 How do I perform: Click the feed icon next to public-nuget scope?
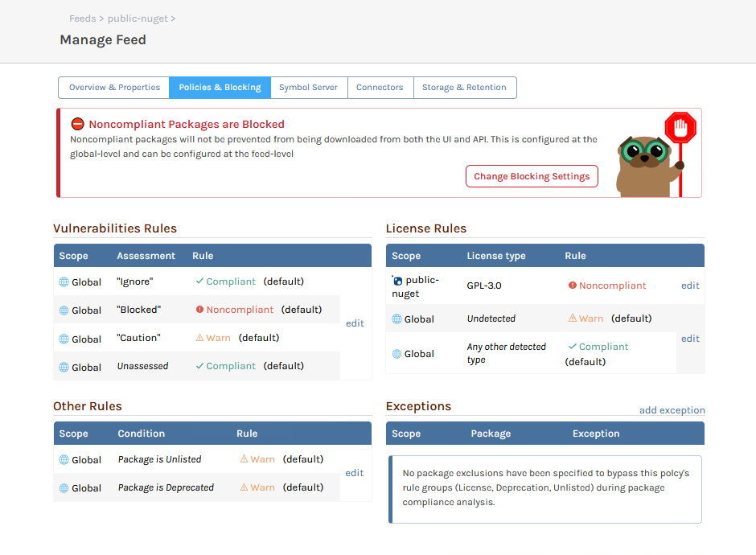pos(397,281)
